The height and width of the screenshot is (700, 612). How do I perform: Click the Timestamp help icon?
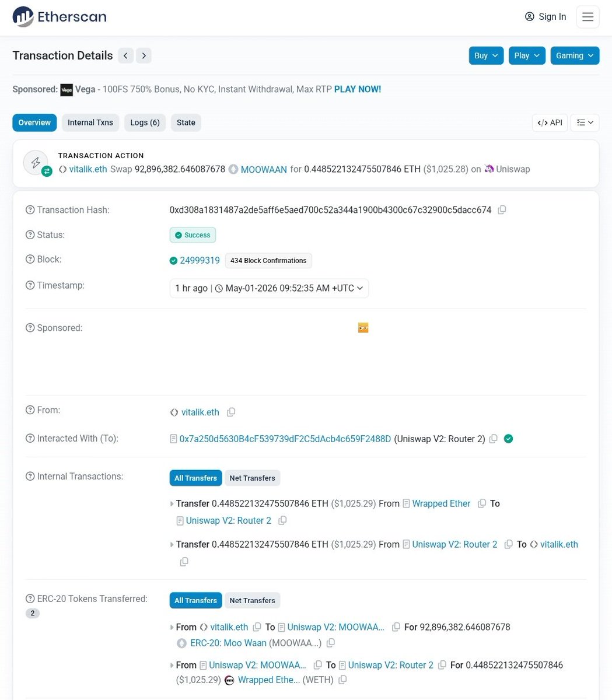[x=30, y=286]
